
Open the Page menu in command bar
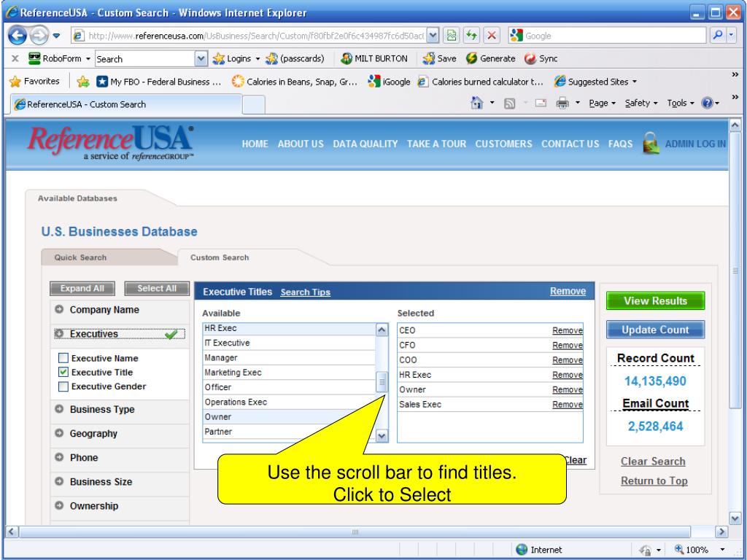(x=602, y=103)
